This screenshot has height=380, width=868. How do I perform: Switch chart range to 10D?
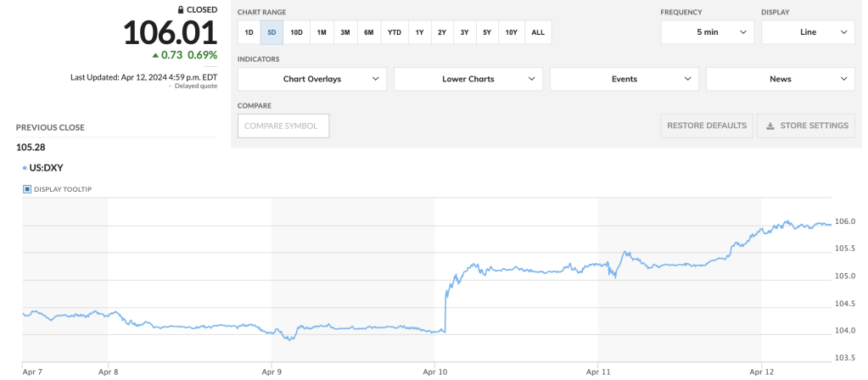point(296,32)
